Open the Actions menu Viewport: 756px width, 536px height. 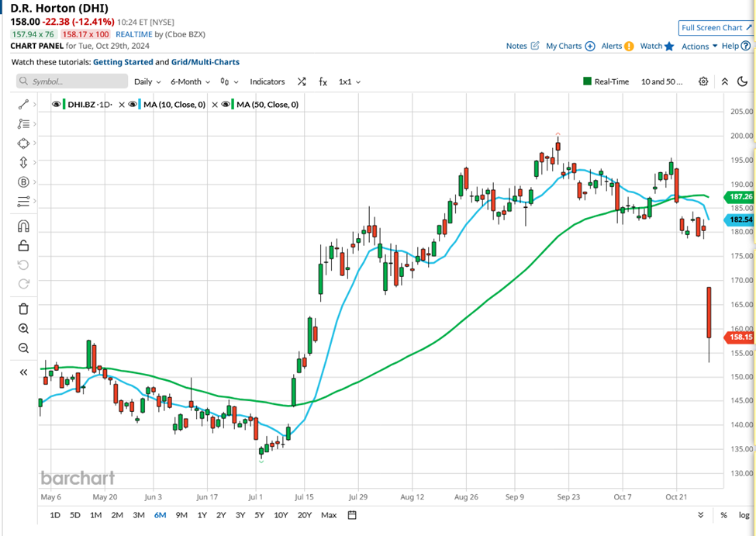(699, 47)
